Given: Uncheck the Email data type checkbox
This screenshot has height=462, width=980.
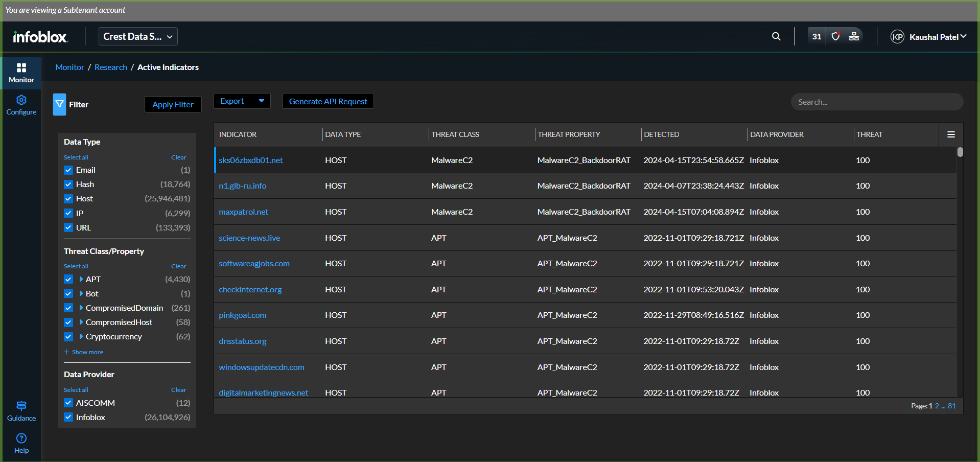Looking at the screenshot, I should (x=68, y=170).
